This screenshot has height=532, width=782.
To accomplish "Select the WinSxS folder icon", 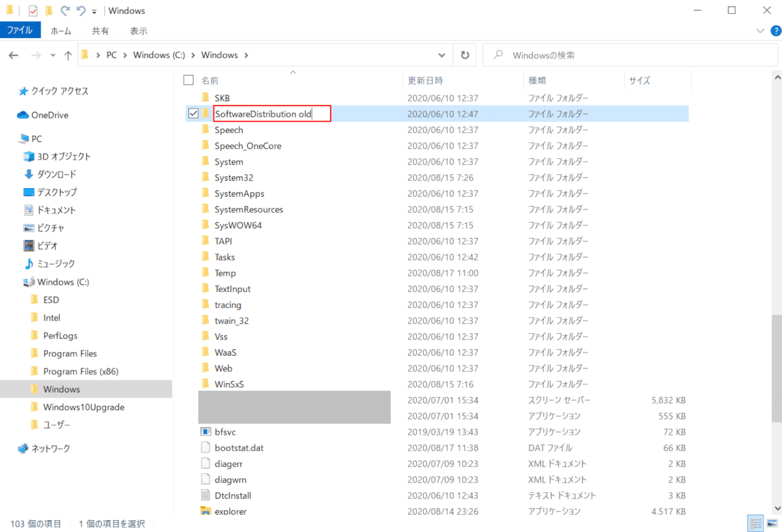I will [x=205, y=384].
